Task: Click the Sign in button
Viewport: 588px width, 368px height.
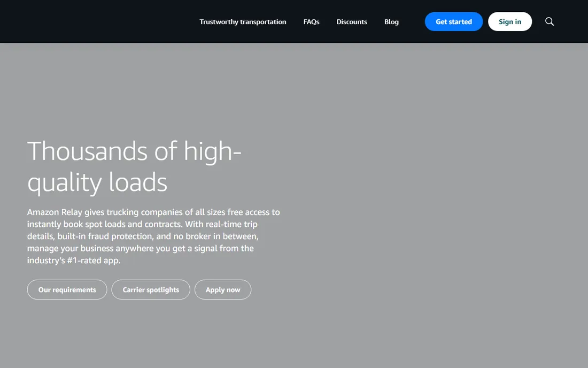Action: click(x=509, y=21)
